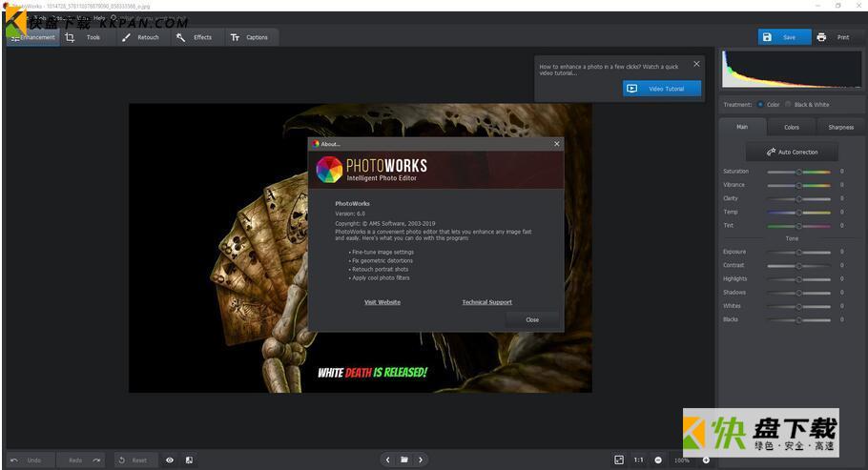Click the Undo button
Viewport: 868px width, 470px height.
tap(31, 460)
